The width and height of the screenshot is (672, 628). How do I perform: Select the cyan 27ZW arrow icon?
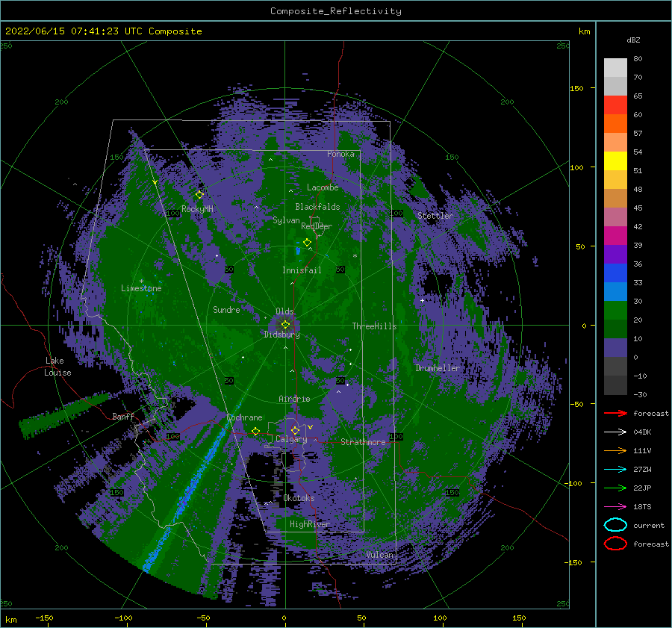(x=615, y=470)
